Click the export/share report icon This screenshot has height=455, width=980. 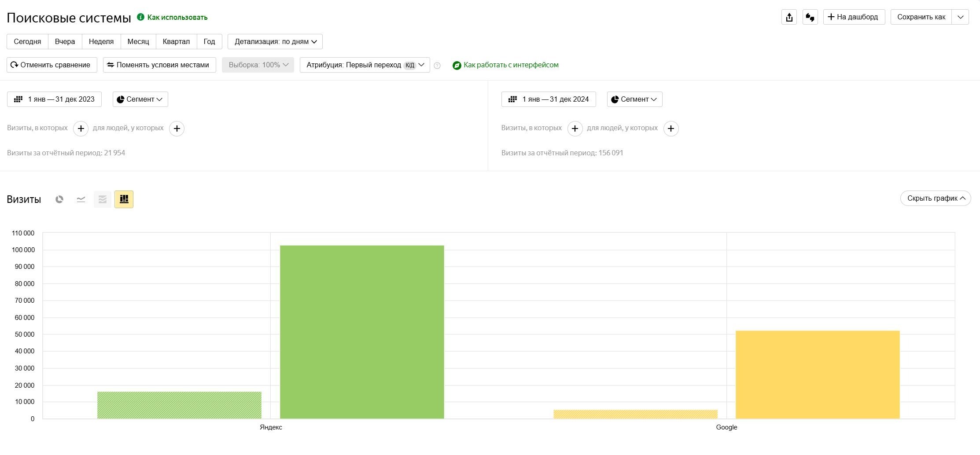click(789, 17)
